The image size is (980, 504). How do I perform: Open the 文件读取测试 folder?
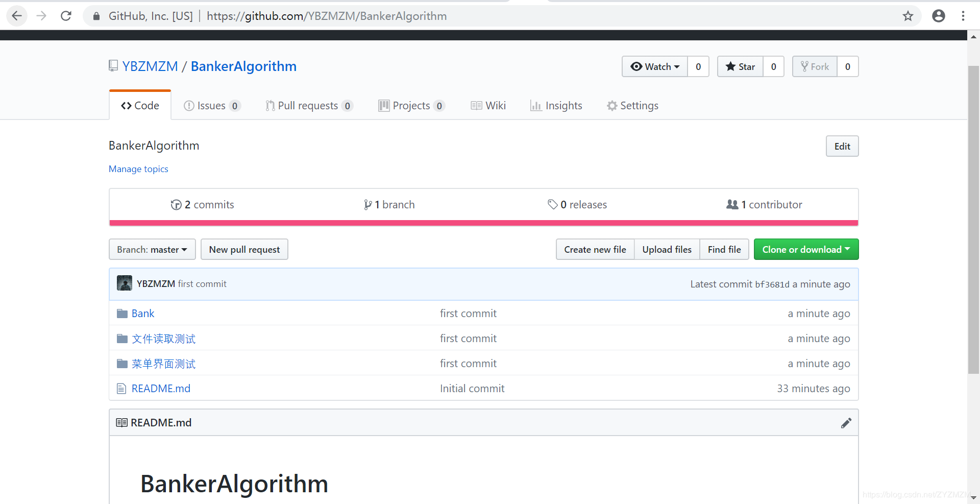(x=163, y=339)
